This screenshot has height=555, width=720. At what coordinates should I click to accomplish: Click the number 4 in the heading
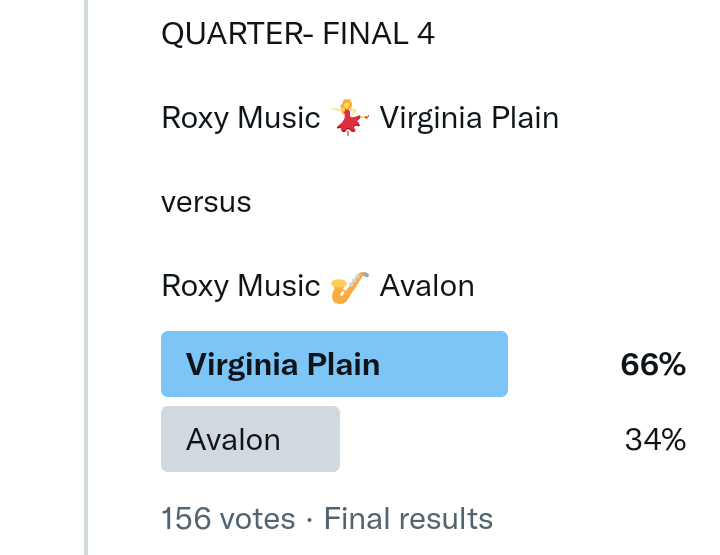(426, 34)
